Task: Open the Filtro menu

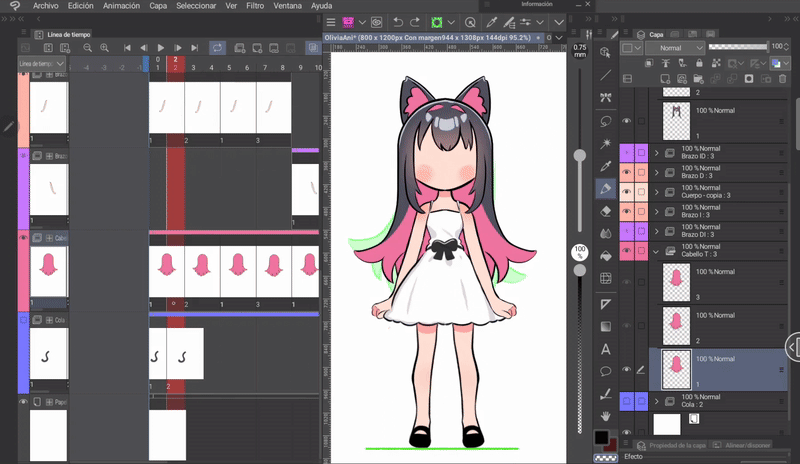Action: [255, 6]
